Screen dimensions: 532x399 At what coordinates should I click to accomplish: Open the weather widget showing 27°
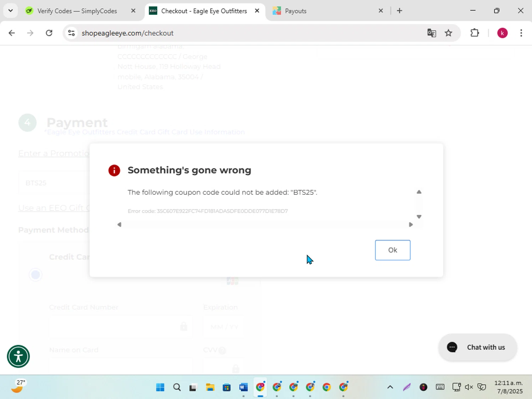pos(18,387)
